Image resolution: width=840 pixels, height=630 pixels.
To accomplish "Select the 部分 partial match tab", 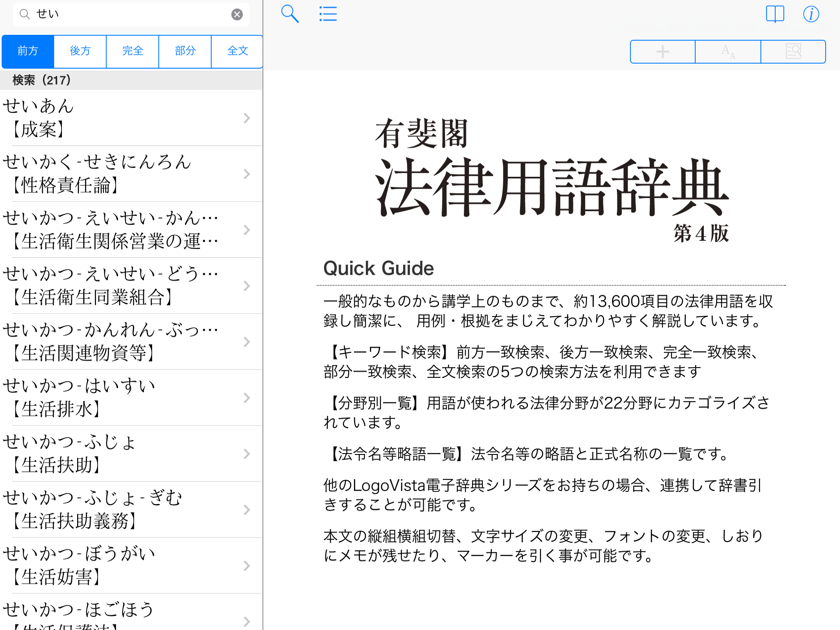I will pyautogui.click(x=185, y=51).
